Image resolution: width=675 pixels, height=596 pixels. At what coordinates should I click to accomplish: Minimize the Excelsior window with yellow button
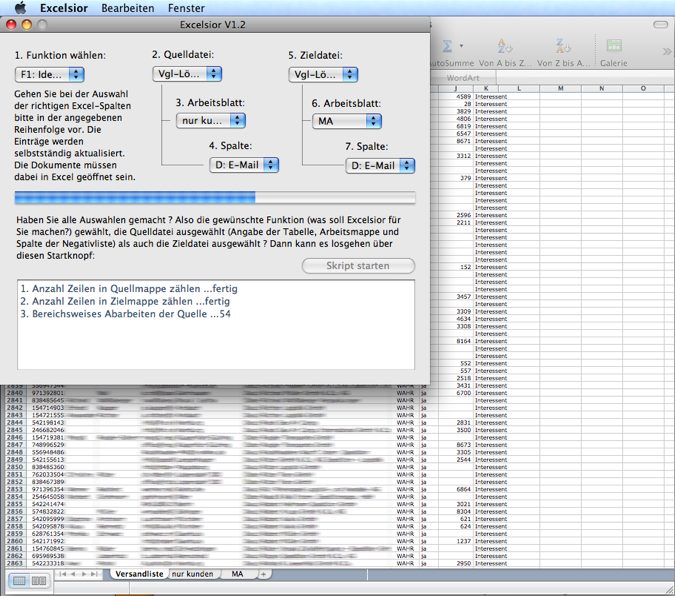pos(27,25)
